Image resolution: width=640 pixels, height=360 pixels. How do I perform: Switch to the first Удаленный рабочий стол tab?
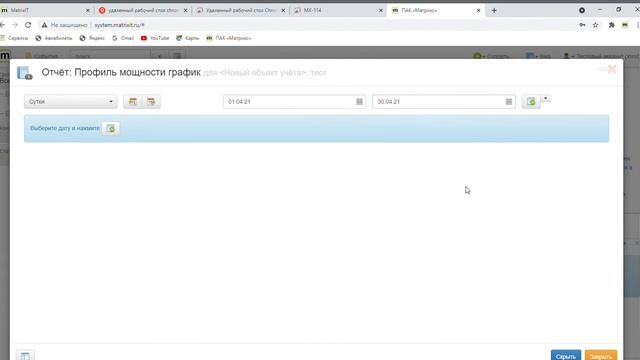tap(142, 10)
